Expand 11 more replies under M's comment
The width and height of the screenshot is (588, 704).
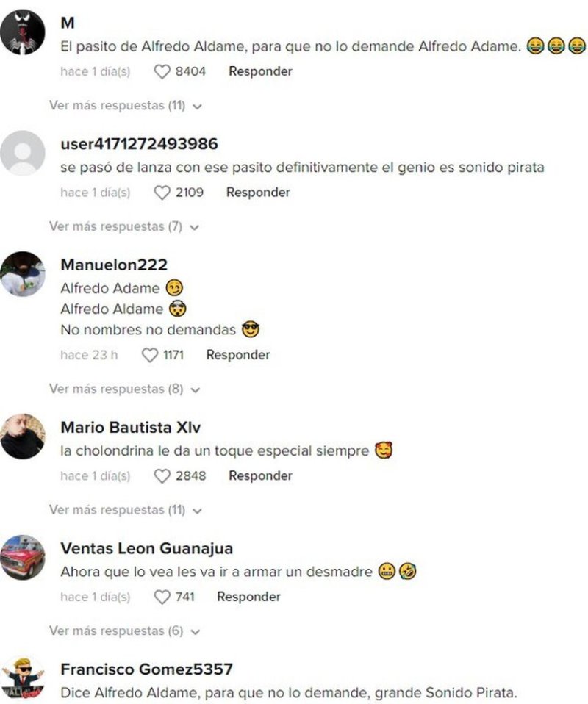(x=126, y=106)
